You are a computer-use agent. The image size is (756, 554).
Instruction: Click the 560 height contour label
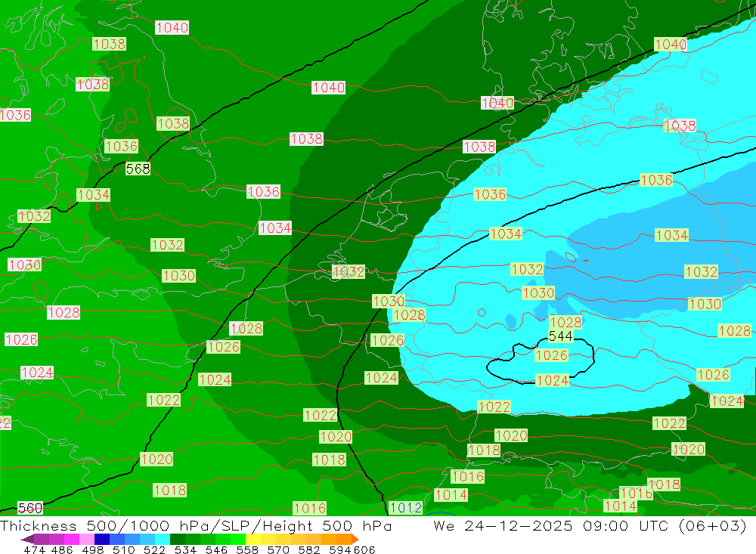tap(30, 508)
